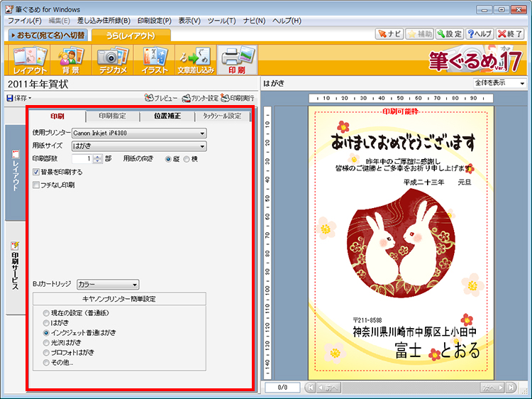The image size is (532, 399).
Task: Click the 補助 assist star button
Action: [x=419, y=34]
